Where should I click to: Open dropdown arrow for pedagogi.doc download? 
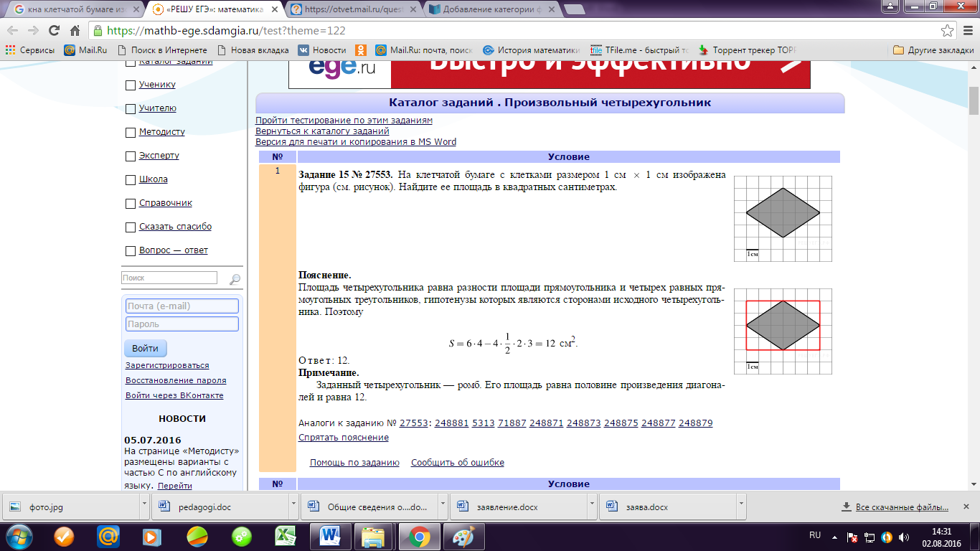(x=293, y=507)
